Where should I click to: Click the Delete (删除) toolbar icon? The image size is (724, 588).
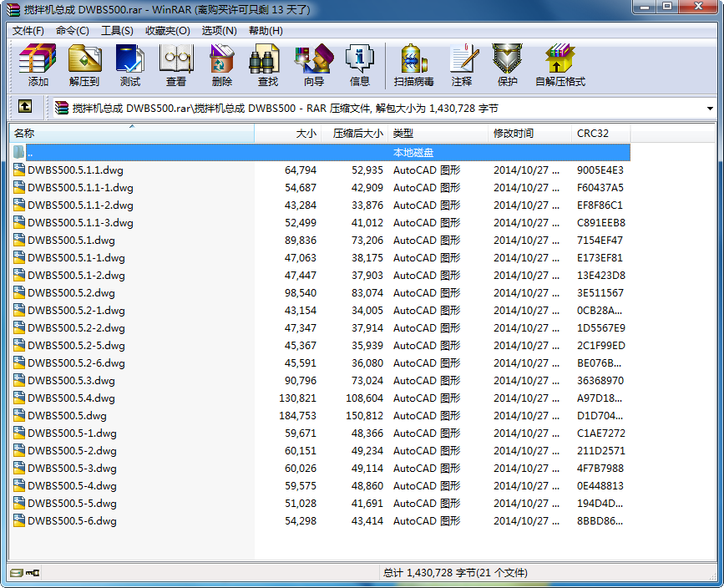pyautogui.click(x=222, y=65)
